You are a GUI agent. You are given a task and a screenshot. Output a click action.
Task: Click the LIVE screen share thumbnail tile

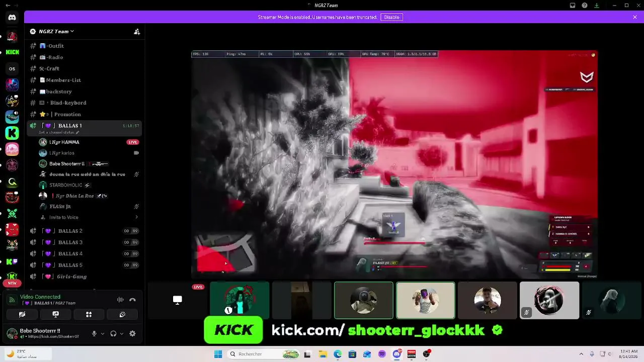click(x=177, y=300)
